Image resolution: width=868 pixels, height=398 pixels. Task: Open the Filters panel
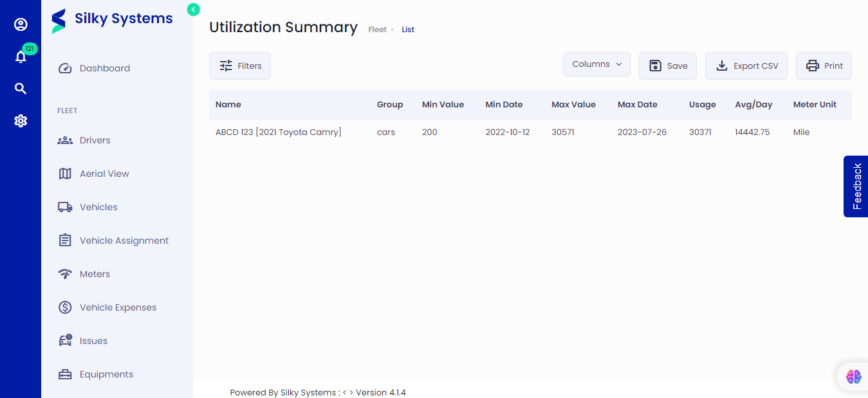coord(240,66)
